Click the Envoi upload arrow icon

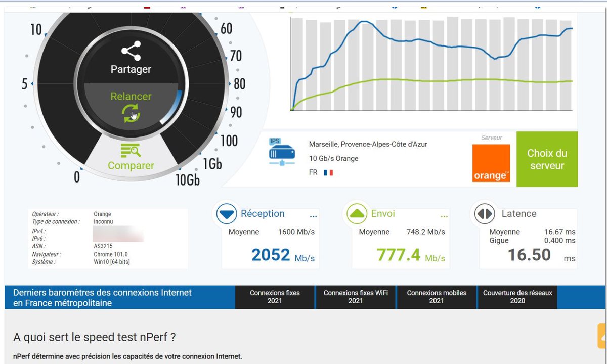click(357, 214)
